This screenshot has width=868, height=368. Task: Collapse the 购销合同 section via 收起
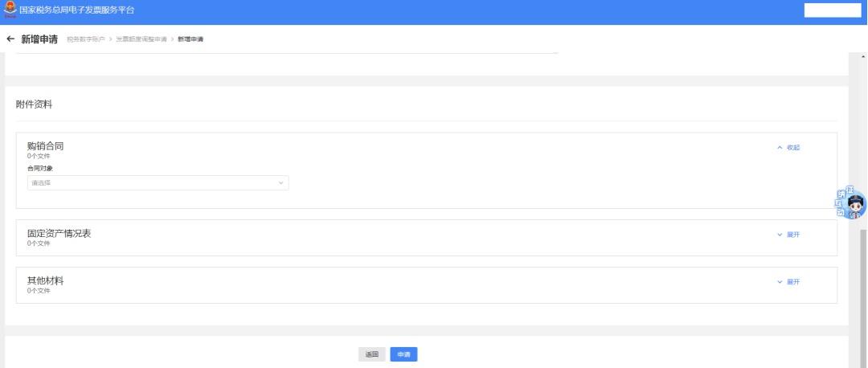(788, 147)
